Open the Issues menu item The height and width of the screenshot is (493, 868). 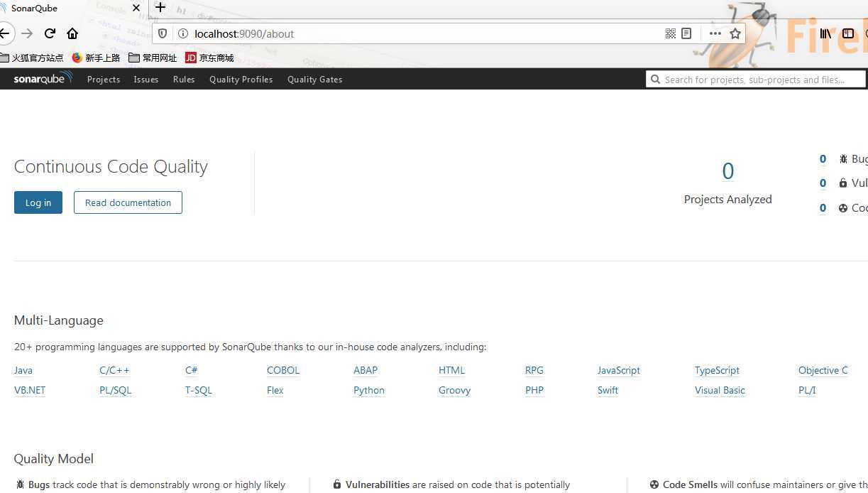(x=146, y=80)
